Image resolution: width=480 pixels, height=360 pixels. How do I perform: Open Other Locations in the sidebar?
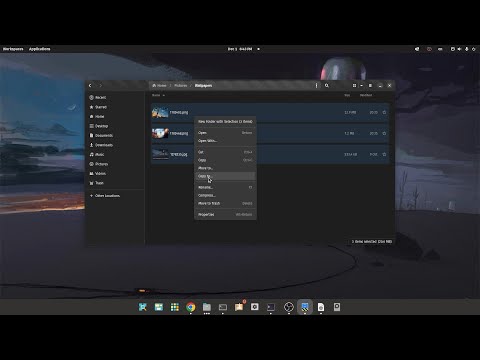(x=105, y=196)
